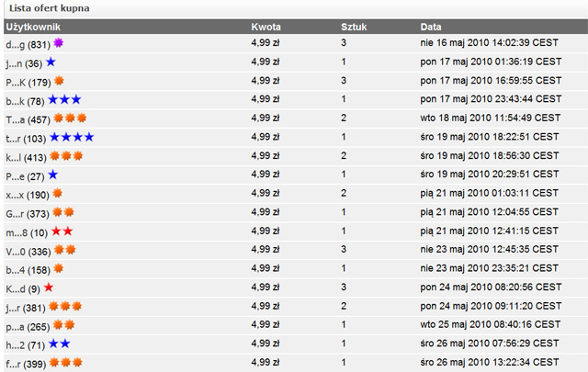Open user G...r (373) profile
The width and height of the screenshot is (588, 372).
pyautogui.click(x=28, y=213)
